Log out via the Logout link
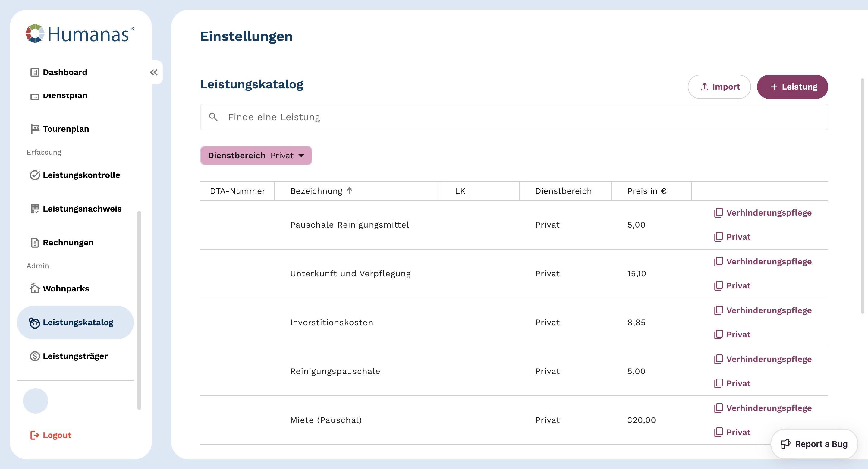 click(51, 435)
